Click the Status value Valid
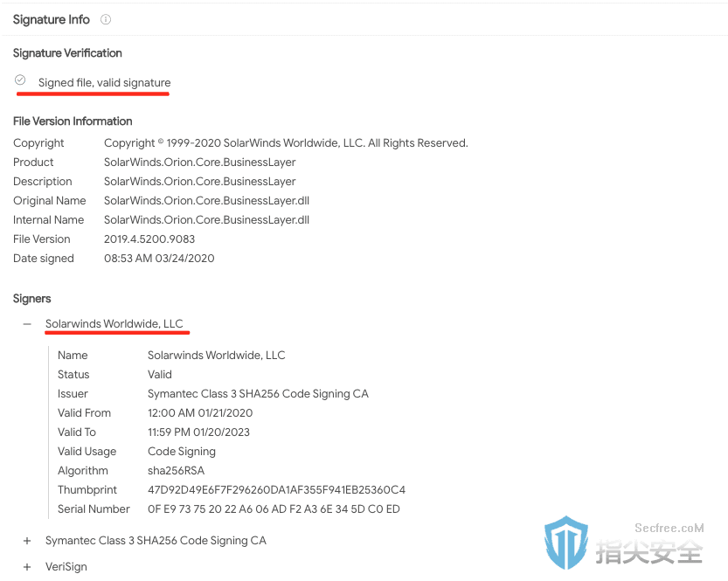Viewport: 728px width, 581px height. (x=160, y=375)
